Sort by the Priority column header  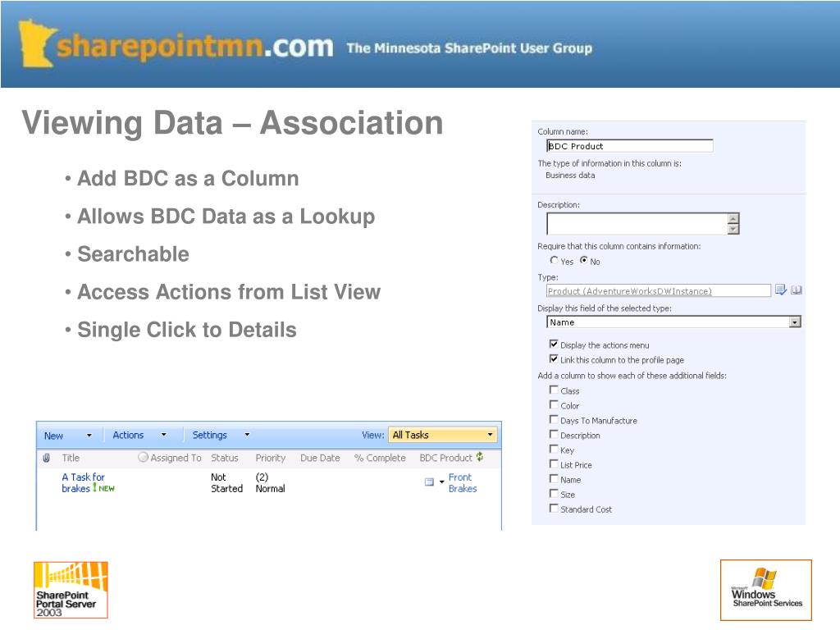(271, 458)
